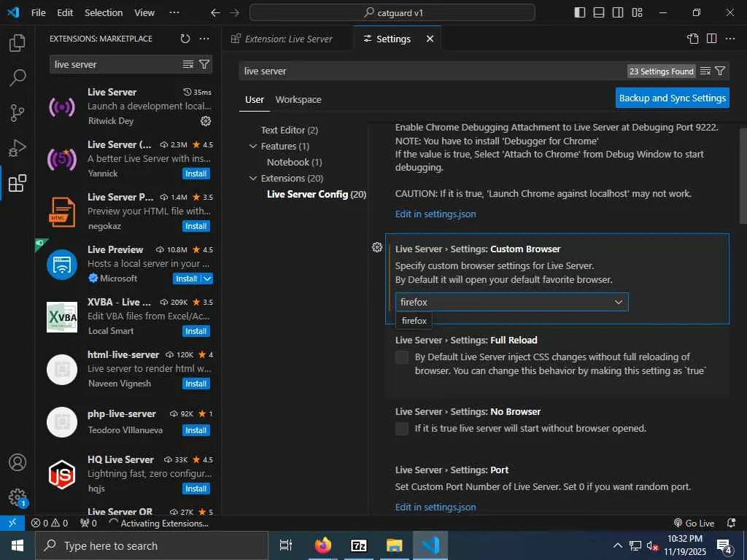
Task: Collapse the Extensions settings tree node
Action: click(x=253, y=178)
